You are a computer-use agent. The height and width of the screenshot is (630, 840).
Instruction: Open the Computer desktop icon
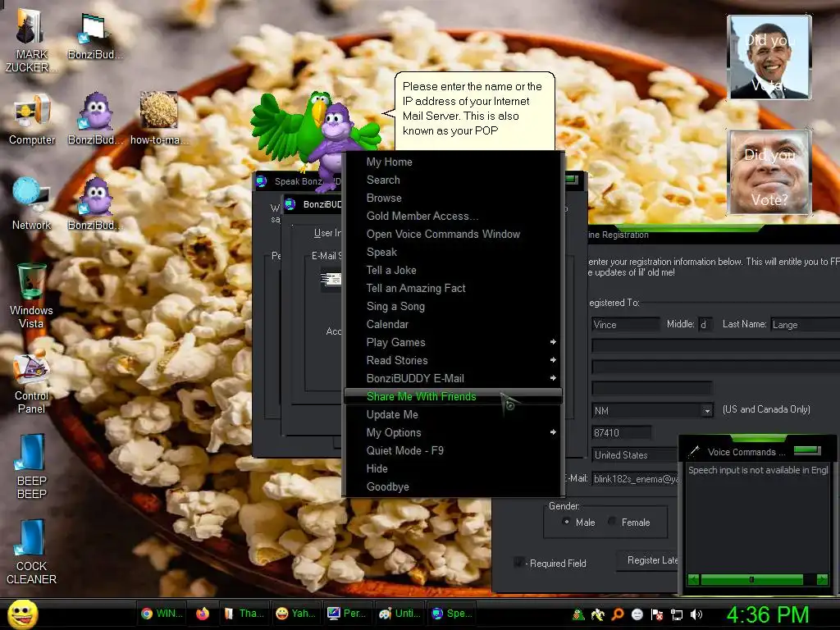click(32, 120)
